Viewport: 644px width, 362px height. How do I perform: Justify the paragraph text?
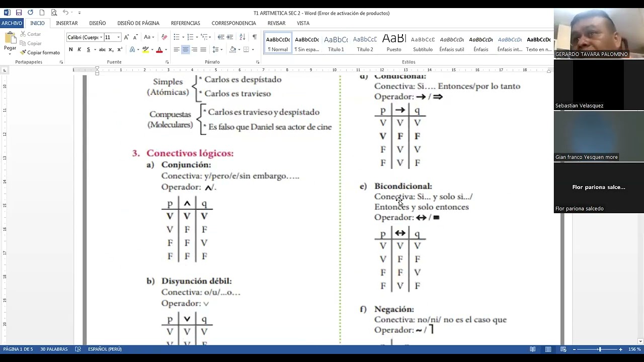(x=203, y=49)
